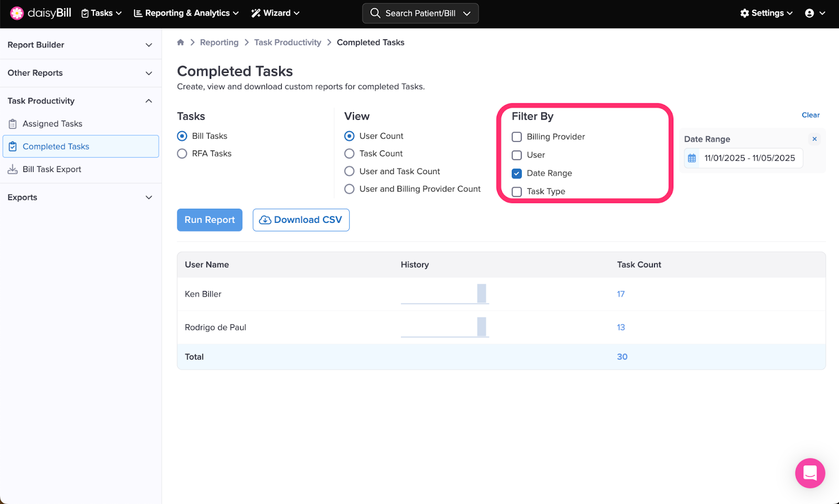Click the daisyBill flower logo

coord(17,13)
